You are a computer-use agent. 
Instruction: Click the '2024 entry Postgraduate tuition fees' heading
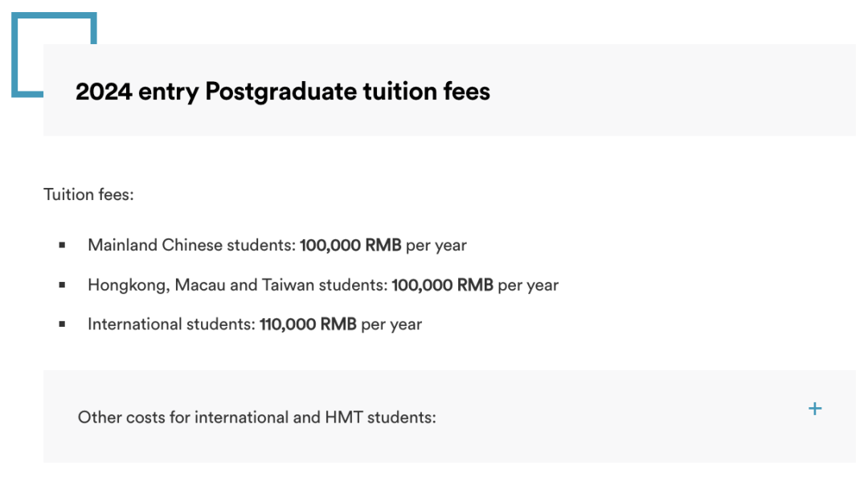point(282,92)
